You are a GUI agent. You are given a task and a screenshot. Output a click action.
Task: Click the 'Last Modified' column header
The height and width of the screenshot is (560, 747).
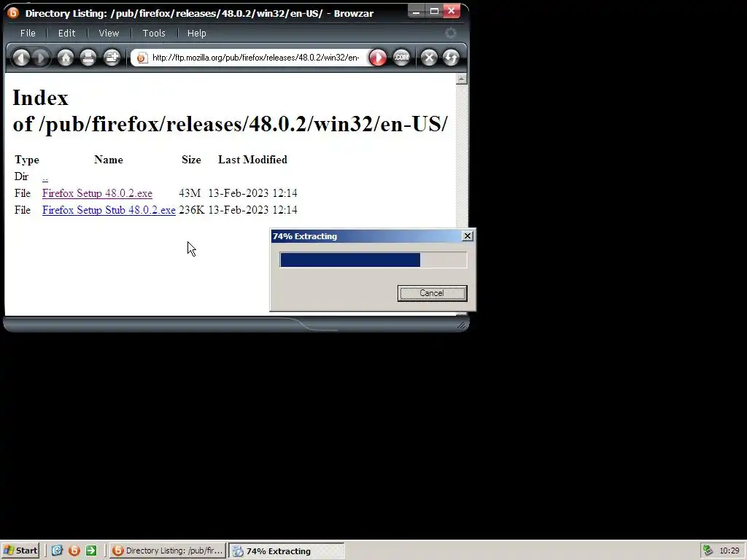252,160
